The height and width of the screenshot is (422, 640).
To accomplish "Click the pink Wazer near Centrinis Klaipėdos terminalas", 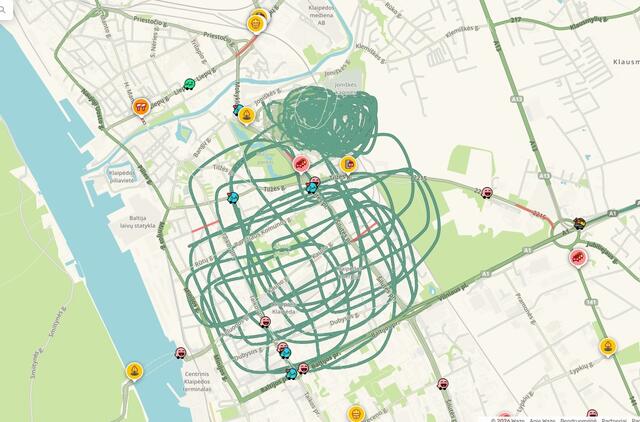I will pos(180,353).
